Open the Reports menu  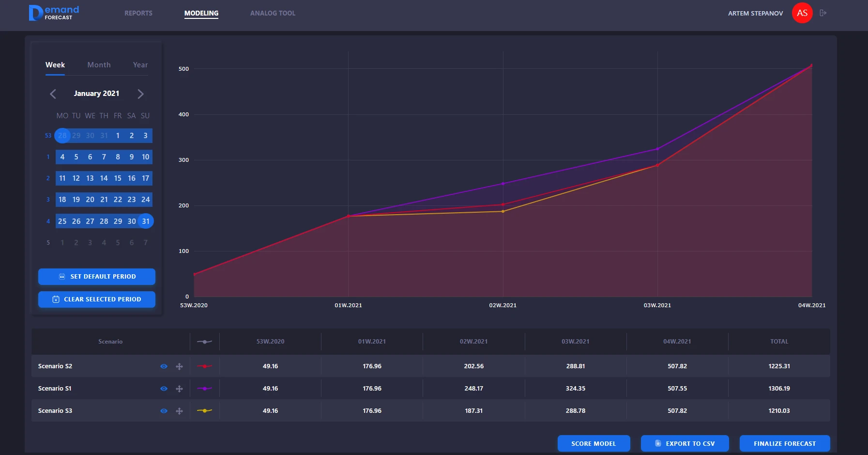click(138, 13)
